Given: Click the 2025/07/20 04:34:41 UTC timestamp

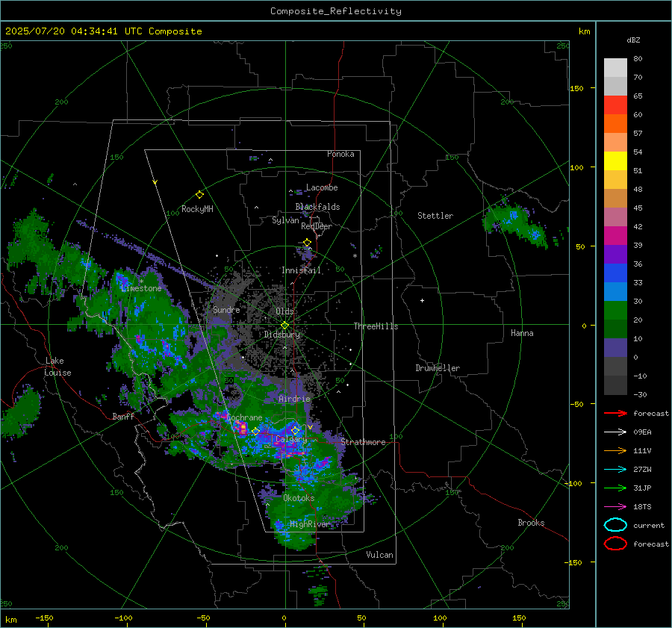Looking at the screenshot, I should click(x=62, y=31).
